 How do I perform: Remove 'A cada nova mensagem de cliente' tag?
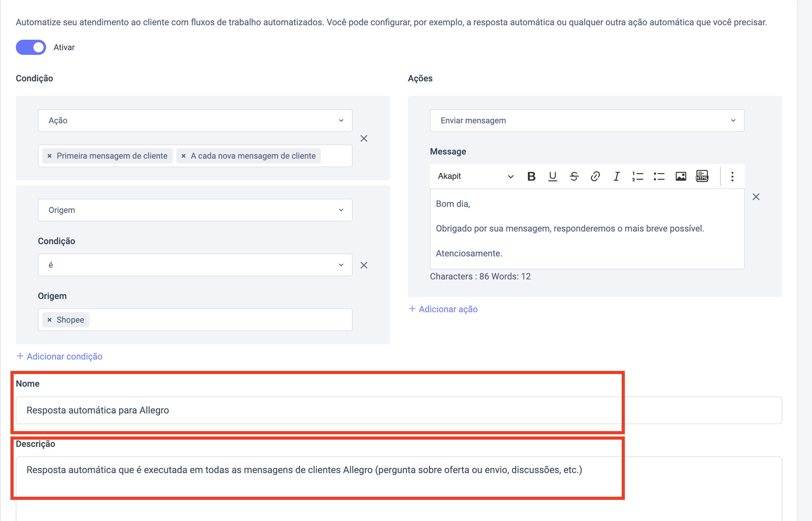(x=183, y=156)
